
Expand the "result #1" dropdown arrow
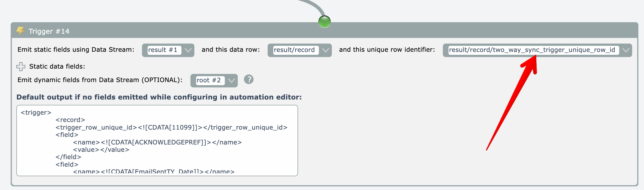[x=188, y=50]
